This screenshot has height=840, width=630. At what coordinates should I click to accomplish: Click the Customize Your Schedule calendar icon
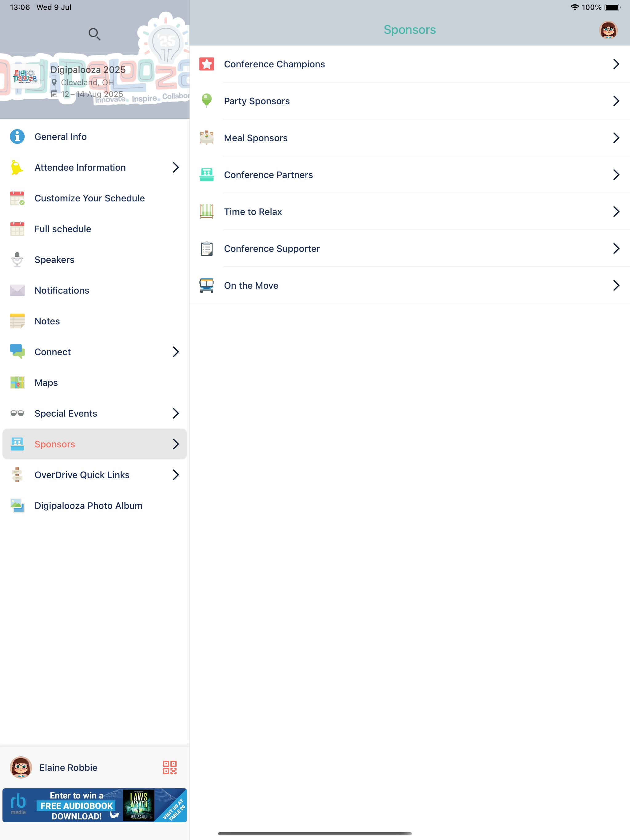pyautogui.click(x=17, y=198)
